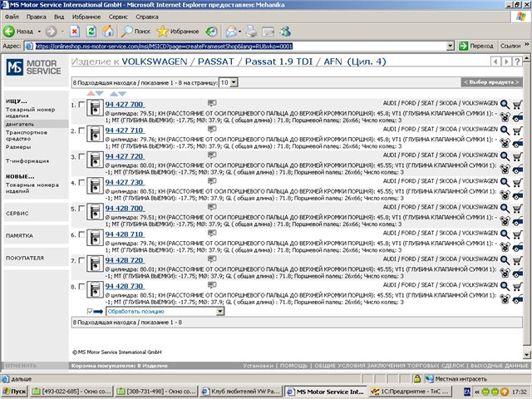The width and height of the screenshot is (532, 399).
Task: Open 'Транспортное средство' in sidebar
Action: [27, 135]
